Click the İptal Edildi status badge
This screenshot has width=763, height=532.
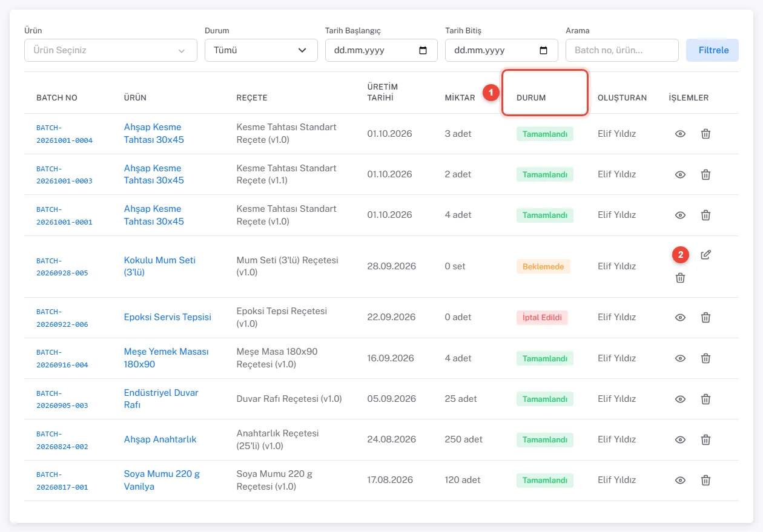pos(542,317)
